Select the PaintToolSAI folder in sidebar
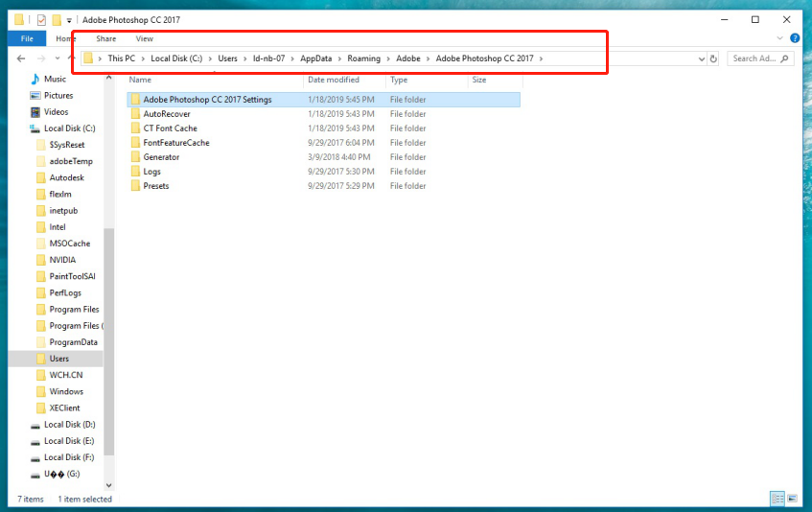The image size is (812, 512). coord(72,277)
